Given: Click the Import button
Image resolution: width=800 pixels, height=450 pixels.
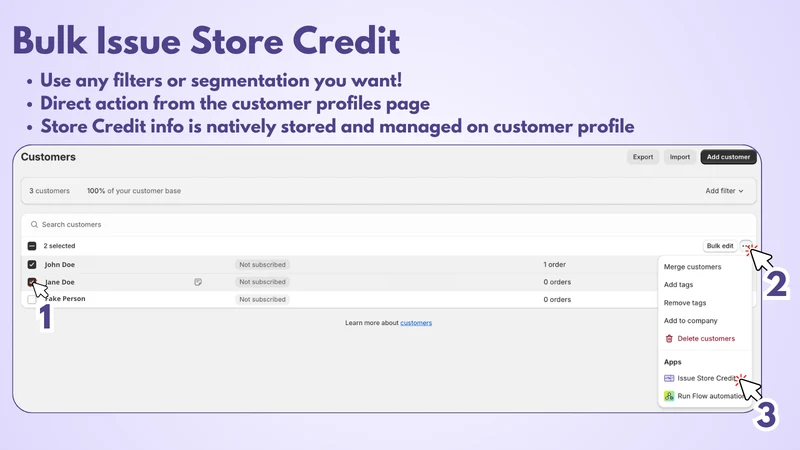Looking at the screenshot, I should coord(680,157).
